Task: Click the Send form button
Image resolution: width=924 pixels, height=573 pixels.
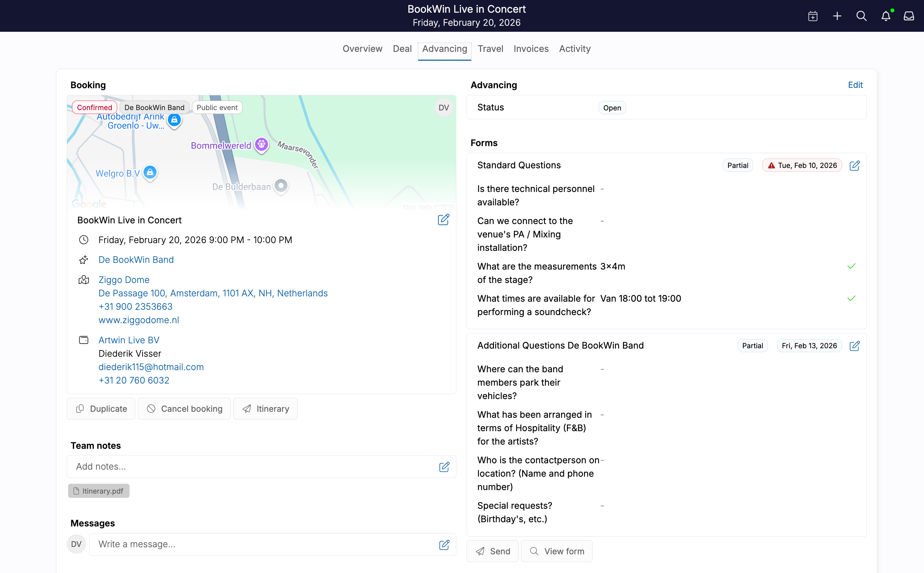Action: (492, 551)
